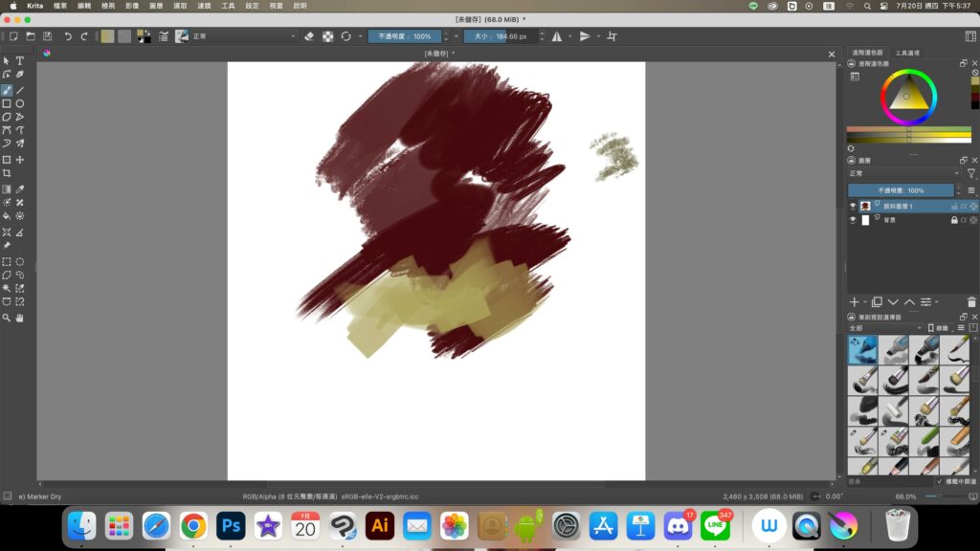Expand opacity slider extra options arrow

click(x=457, y=36)
